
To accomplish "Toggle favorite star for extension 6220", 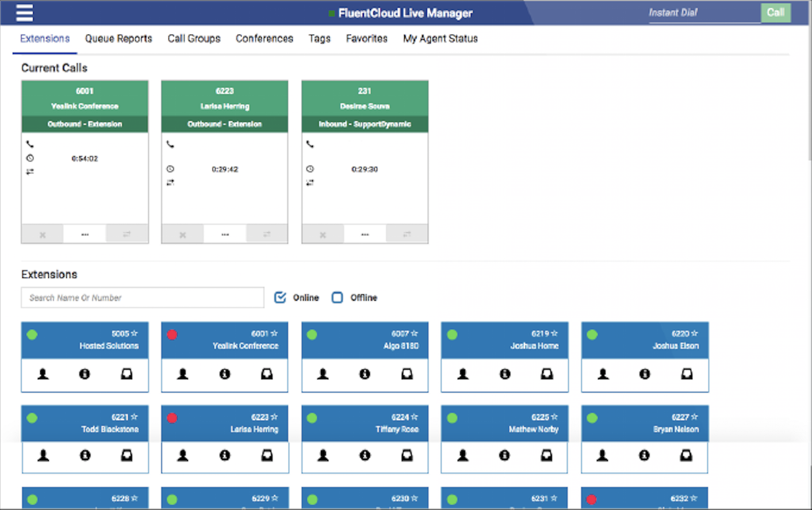I will tap(695, 333).
